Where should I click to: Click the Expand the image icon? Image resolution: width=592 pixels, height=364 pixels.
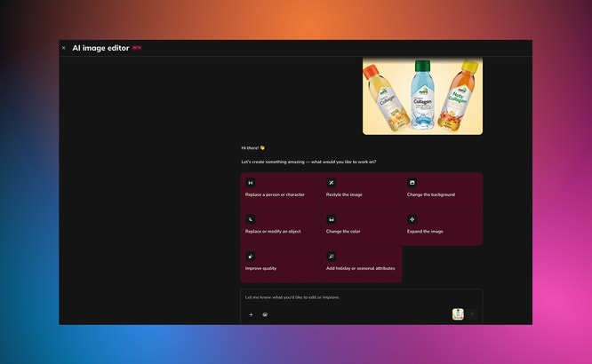point(412,219)
